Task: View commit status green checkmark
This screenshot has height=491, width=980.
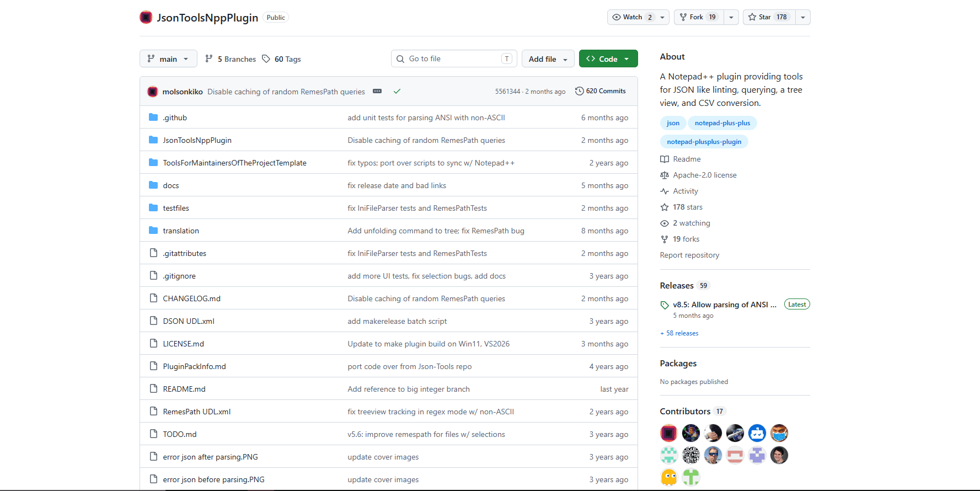Action: (397, 91)
